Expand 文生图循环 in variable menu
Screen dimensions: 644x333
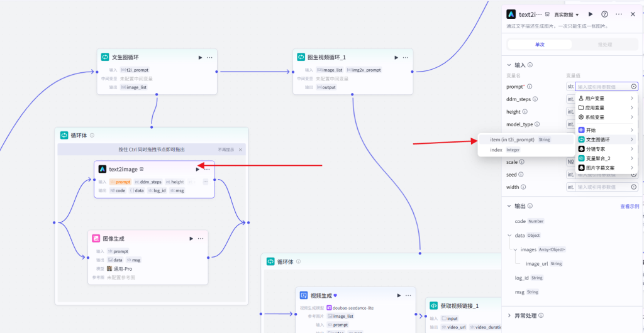606,139
